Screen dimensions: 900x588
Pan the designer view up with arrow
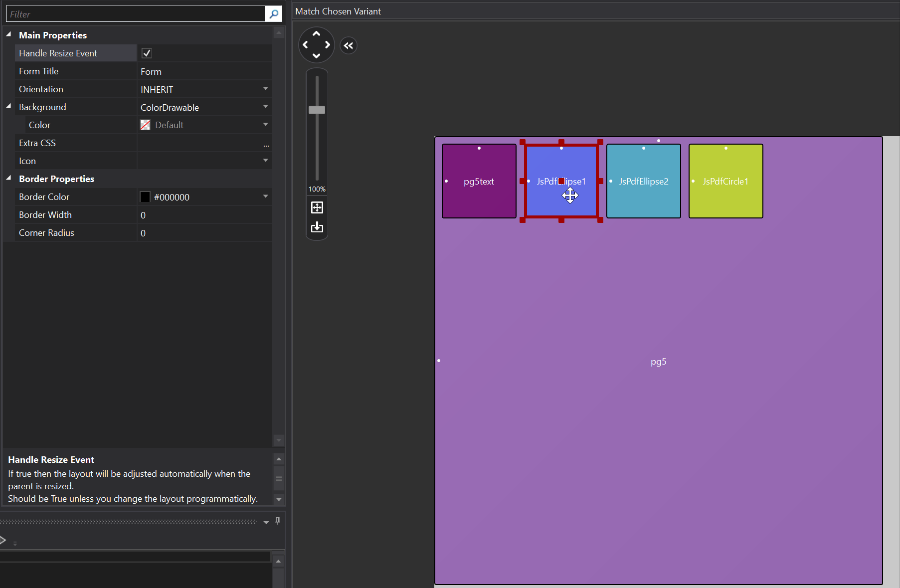[316, 34]
